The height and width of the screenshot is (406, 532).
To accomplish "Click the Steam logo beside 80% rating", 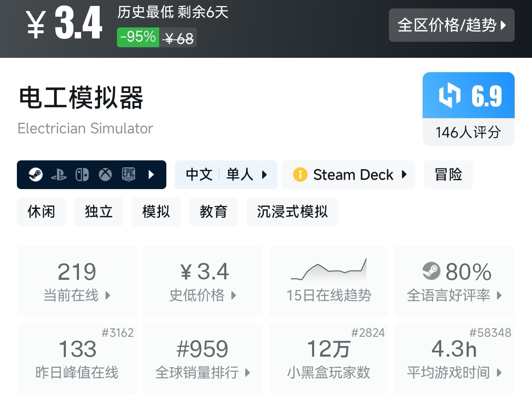I will [x=431, y=271].
